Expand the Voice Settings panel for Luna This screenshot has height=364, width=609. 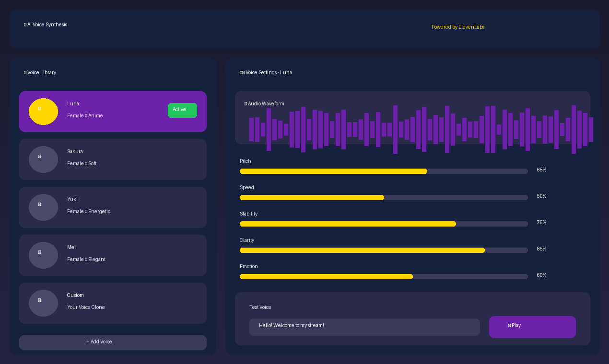(x=266, y=72)
